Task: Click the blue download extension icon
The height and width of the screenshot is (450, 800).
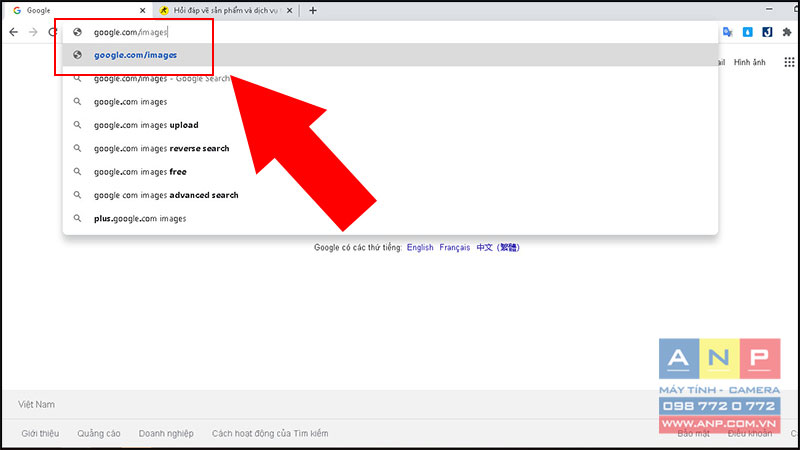Action: (x=747, y=32)
